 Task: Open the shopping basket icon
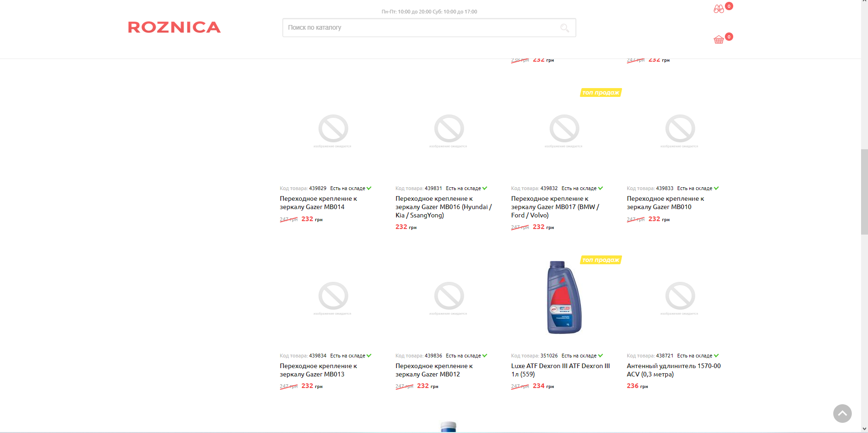tap(719, 40)
